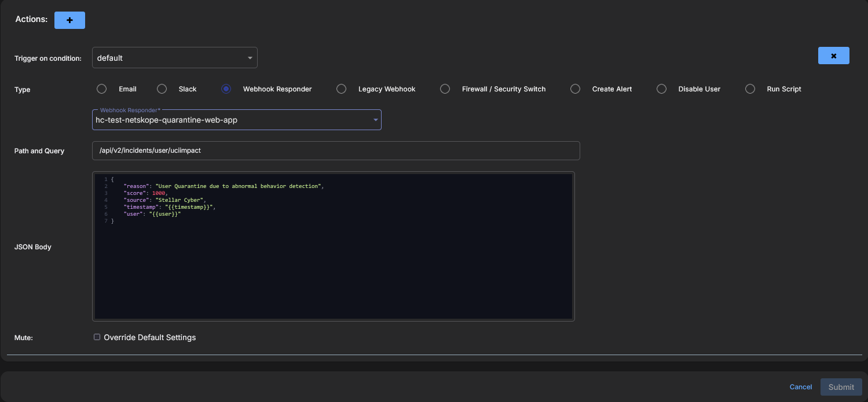Click the score value 1000 in JSON

pyautogui.click(x=159, y=193)
